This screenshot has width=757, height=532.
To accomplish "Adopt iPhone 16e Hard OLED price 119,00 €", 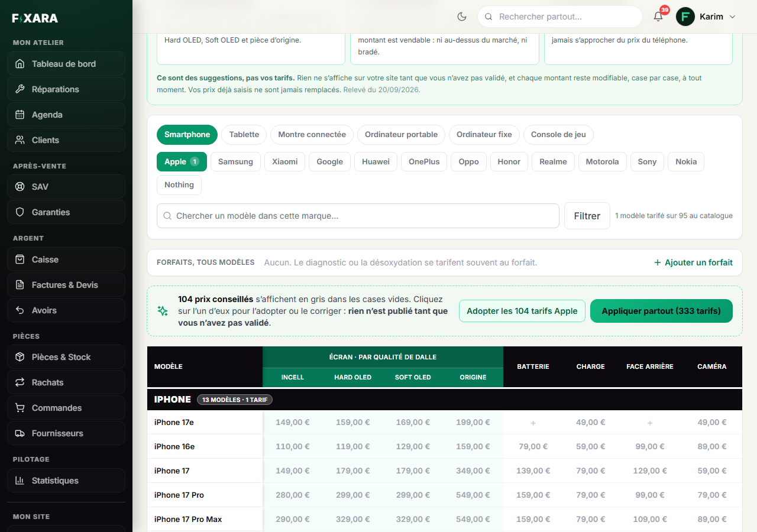I will coord(352,447).
